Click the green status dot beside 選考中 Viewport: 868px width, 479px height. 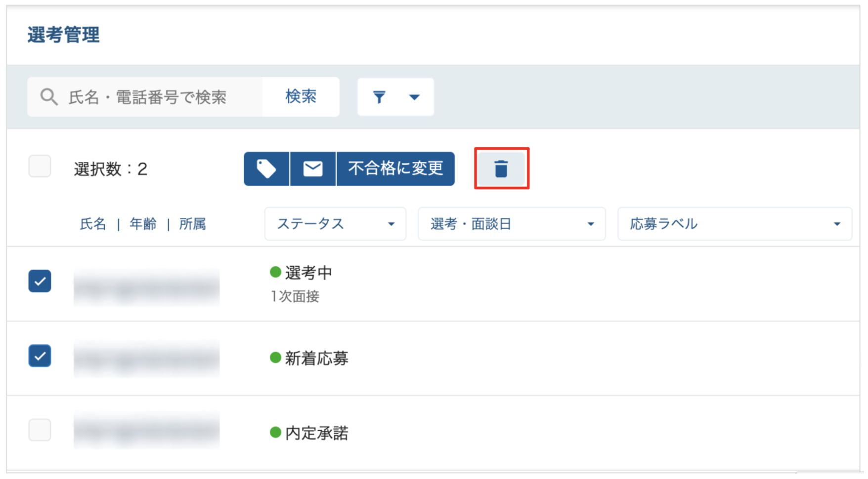click(x=275, y=272)
